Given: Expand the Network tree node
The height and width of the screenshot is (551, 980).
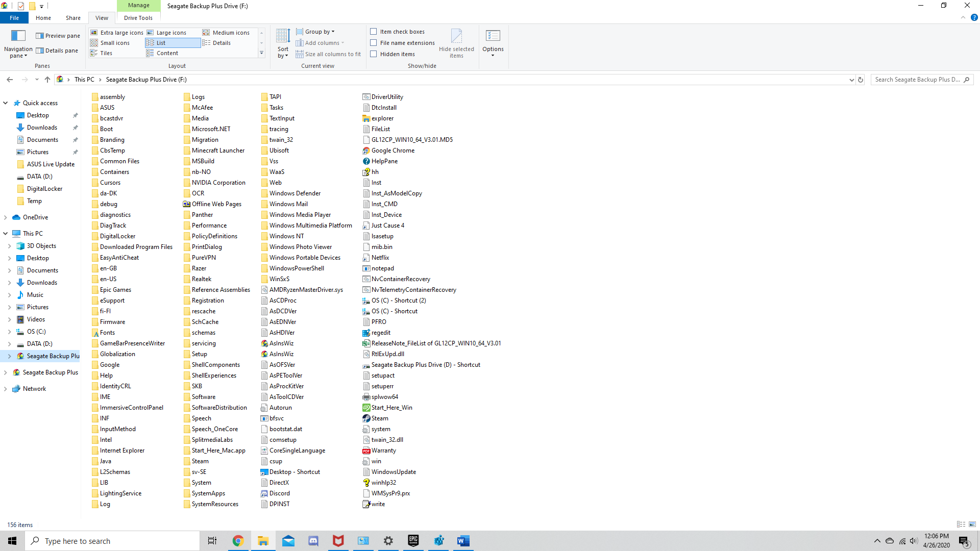Looking at the screenshot, I should pyautogui.click(x=6, y=389).
